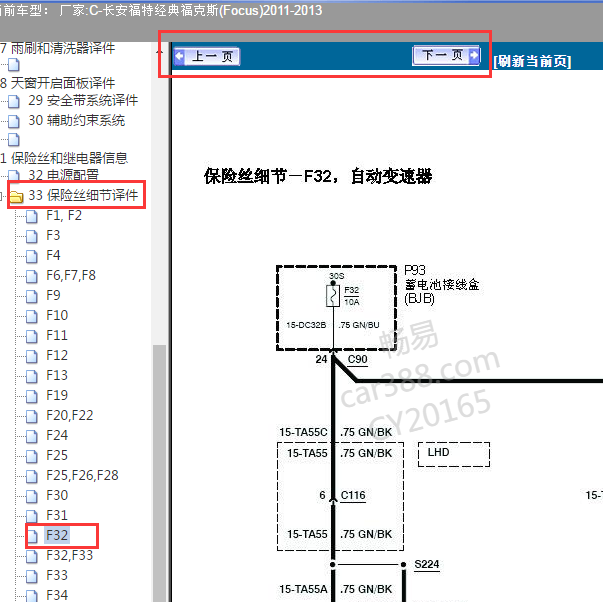Open the F3 fuse detail entry
Image resolution: width=603 pixels, height=602 pixels.
(53, 235)
